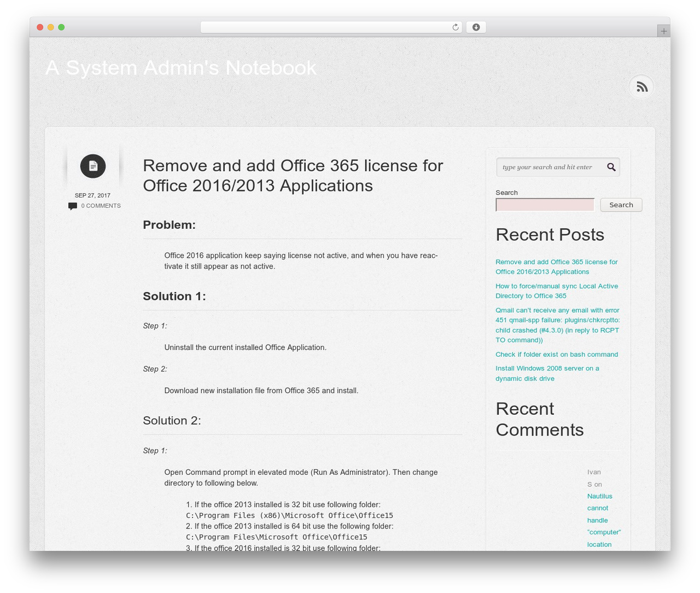Screen dimensions: 700x593
Task: Click the document post-type icon
Action: click(93, 166)
